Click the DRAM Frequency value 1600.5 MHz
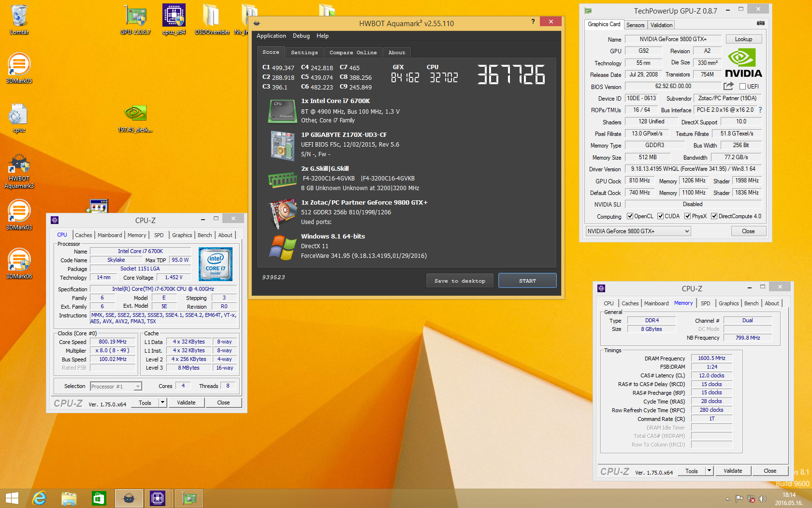This screenshot has width=812, height=508. pos(711,358)
